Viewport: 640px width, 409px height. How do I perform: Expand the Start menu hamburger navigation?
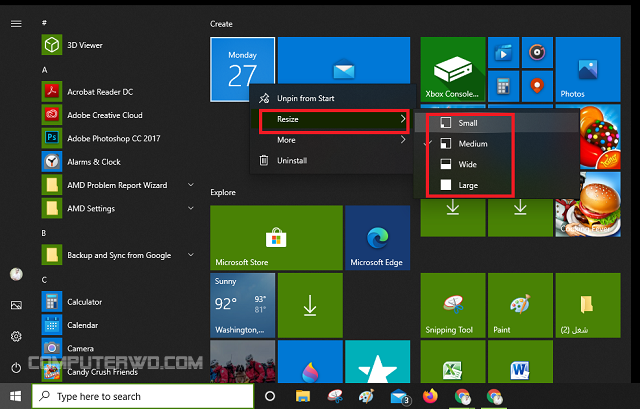point(16,24)
